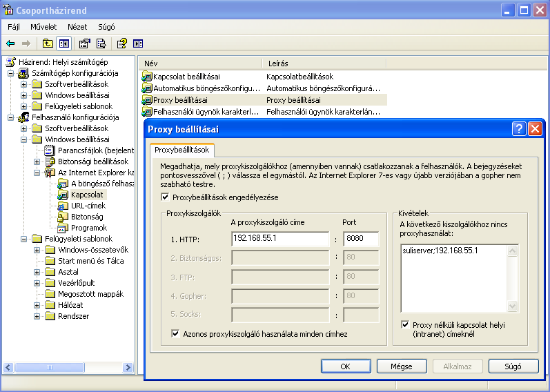Open the Művelet menu
Image resolution: width=550 pixels, height=392 pixels.
pos(43,27)
